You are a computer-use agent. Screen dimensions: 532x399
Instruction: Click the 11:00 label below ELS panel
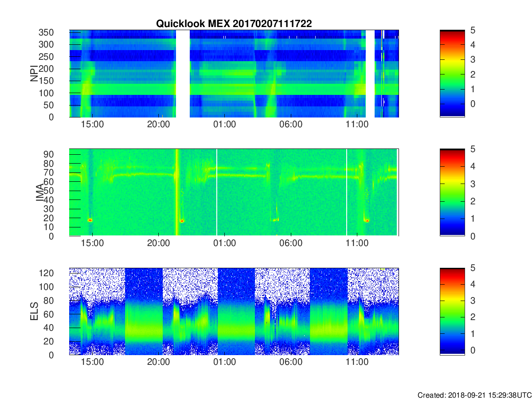point(357,362)
